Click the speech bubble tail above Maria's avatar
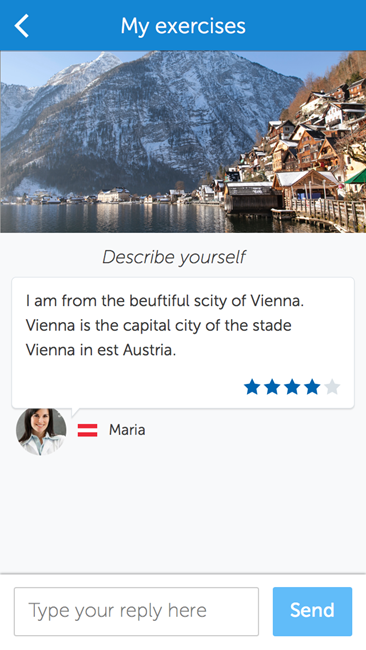Image resolution: width=366 pixels, height=650 pixels. pyautogui.click(x=75, y=412)
